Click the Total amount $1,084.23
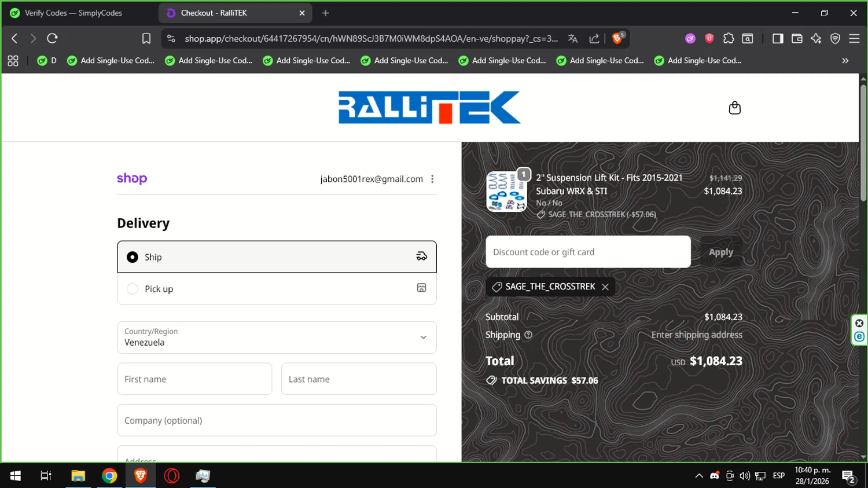The height and width of the screenshot is (488, 868). [x=716, y=361]
